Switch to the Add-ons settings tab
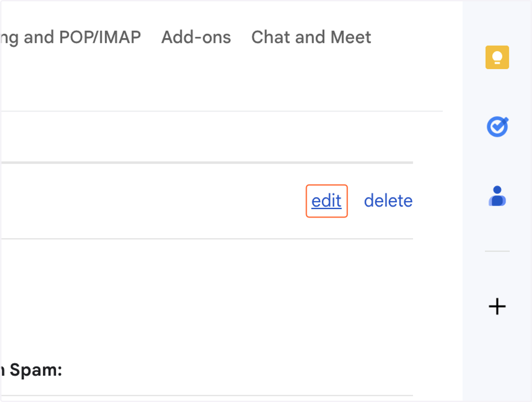The height and width of the screenshot is (402, 532). pos(196,37)
